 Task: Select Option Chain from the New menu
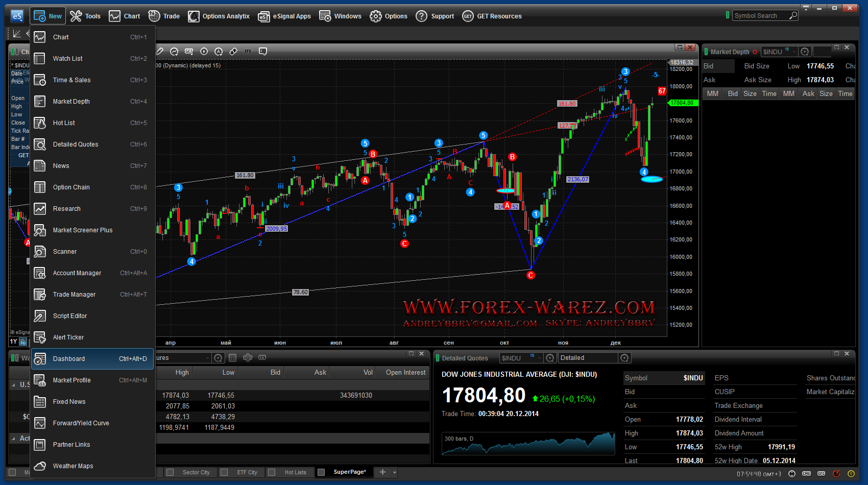[71, 187]
